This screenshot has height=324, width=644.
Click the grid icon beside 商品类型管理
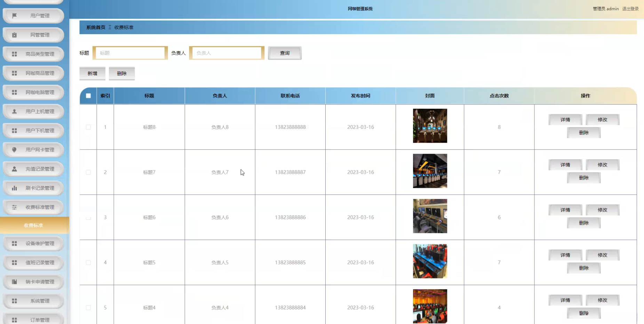tap(14, 54)
